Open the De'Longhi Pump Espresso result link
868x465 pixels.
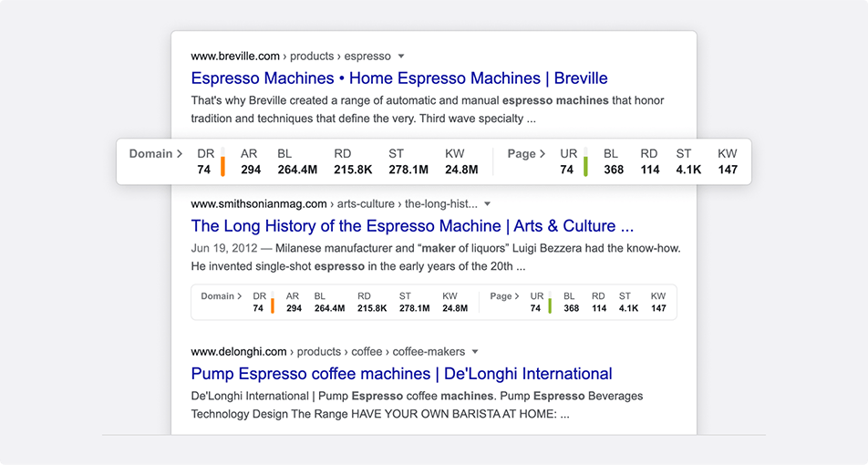click(x=401, y=374)
